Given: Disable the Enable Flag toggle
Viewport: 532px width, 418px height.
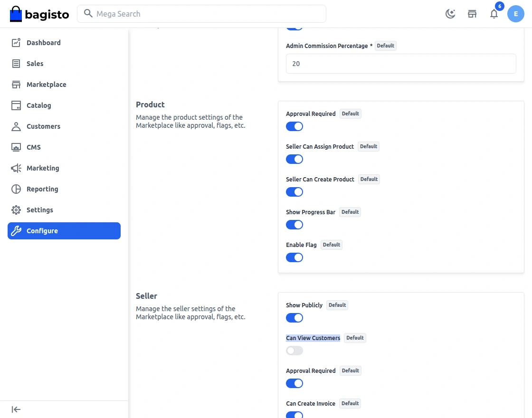Looking at the screenshot, I should 294,257.
